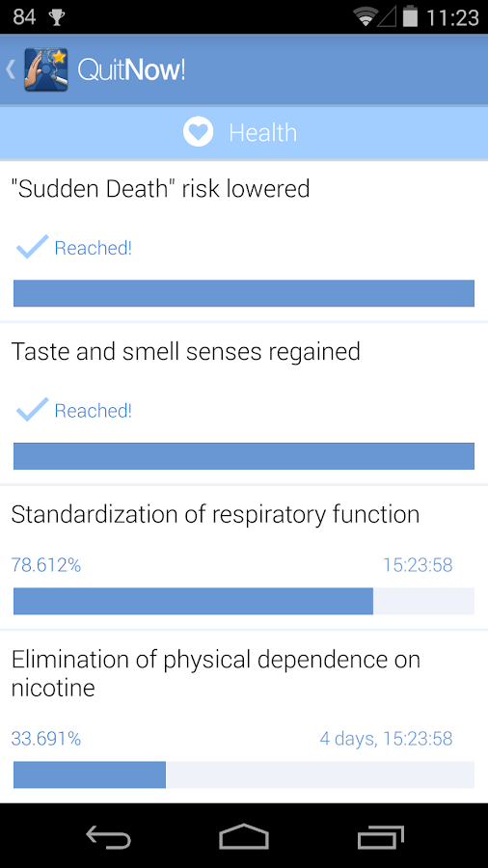Tap the 4 days, 15:23:58 countdown
This screenshot has width=488, height=868.
coord(386,739)
